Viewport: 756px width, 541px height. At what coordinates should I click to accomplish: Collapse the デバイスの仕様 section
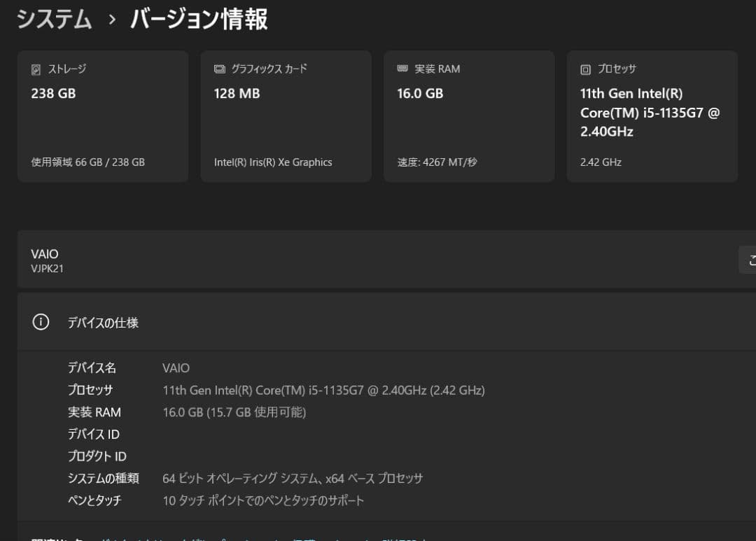[101, 322]
